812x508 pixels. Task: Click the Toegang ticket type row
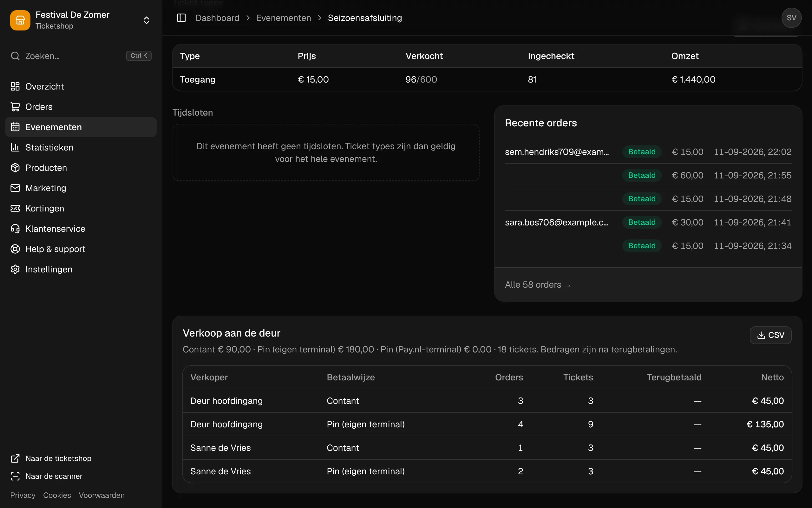click(487, 79)
